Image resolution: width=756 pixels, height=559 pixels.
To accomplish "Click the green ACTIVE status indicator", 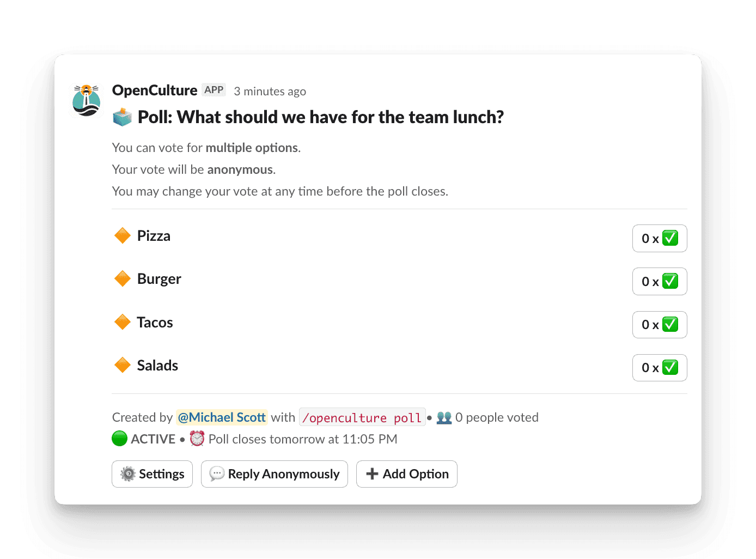I will (119, 438).
